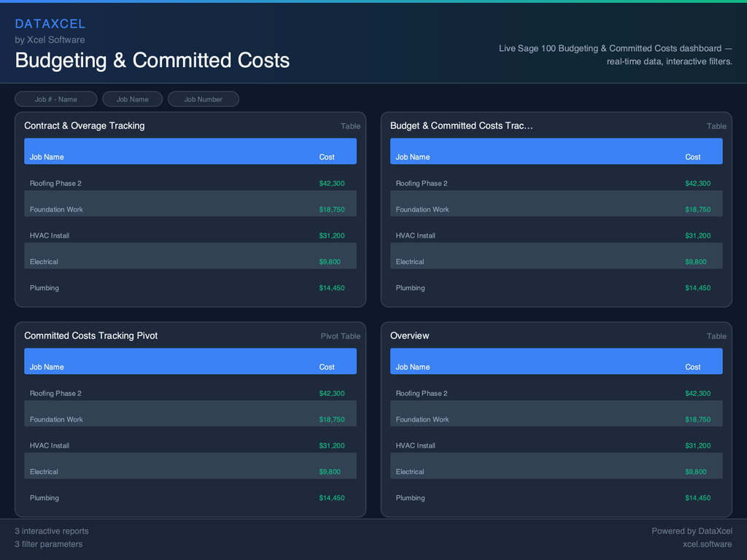Image resolution: width=747 pixels, height=560 pixels.
Task: Open the xcel.software link
Action: tap(705, 544)
